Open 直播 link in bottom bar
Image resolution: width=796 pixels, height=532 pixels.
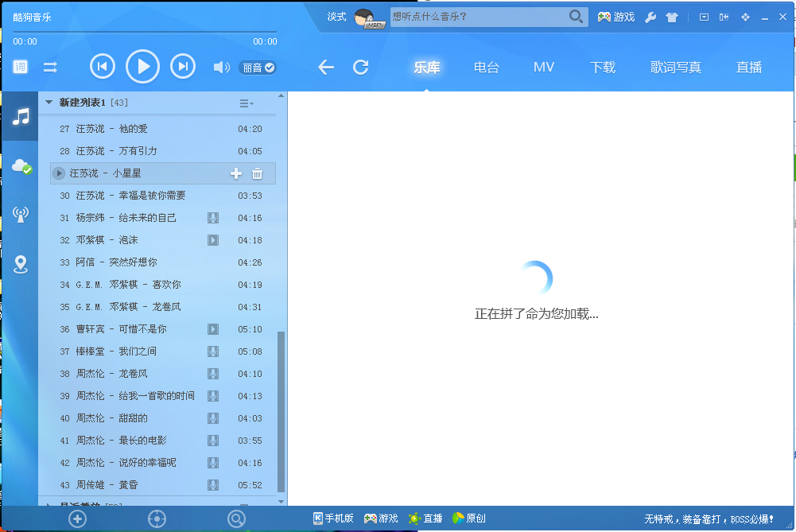coord(425,518)
